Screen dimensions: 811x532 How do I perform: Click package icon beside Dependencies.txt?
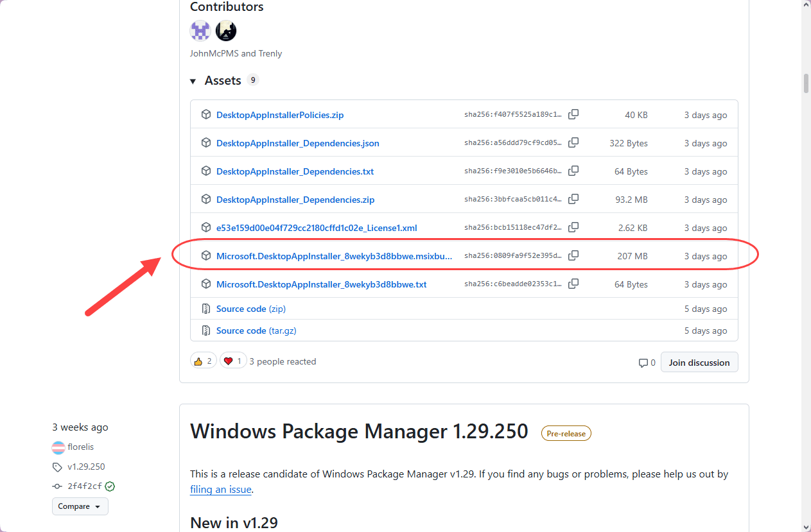(206, 171)
